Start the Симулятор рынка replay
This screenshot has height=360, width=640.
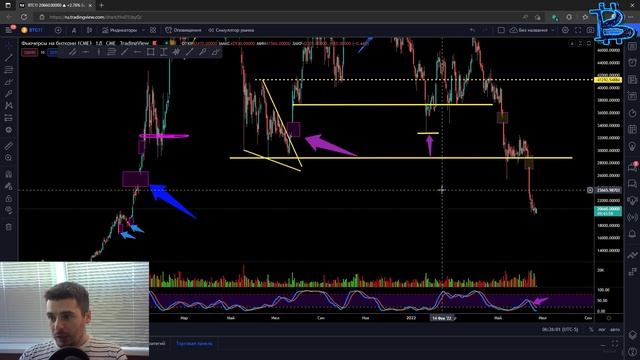[x=231, y=30]
